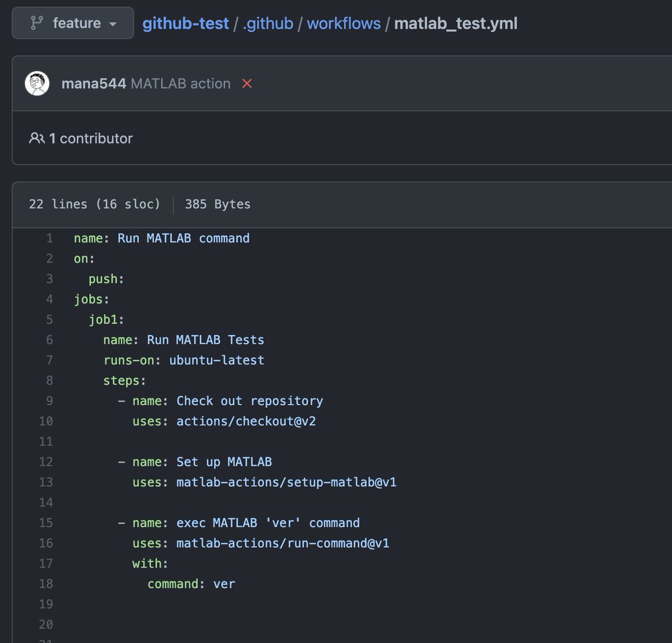Click the 1 contributor label
672x643 pixels.
pyautogui.click(x=91, y=138)
